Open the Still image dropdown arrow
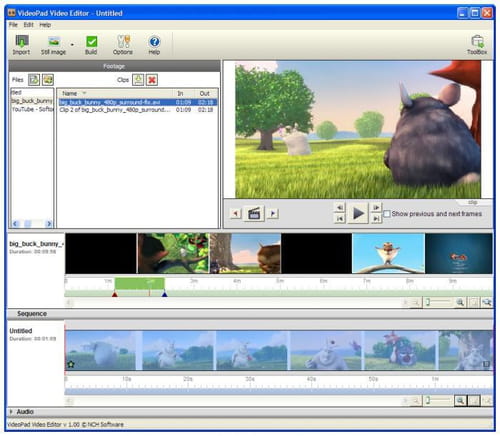Viewport: 500px width, 436px height. pos(72,44)
